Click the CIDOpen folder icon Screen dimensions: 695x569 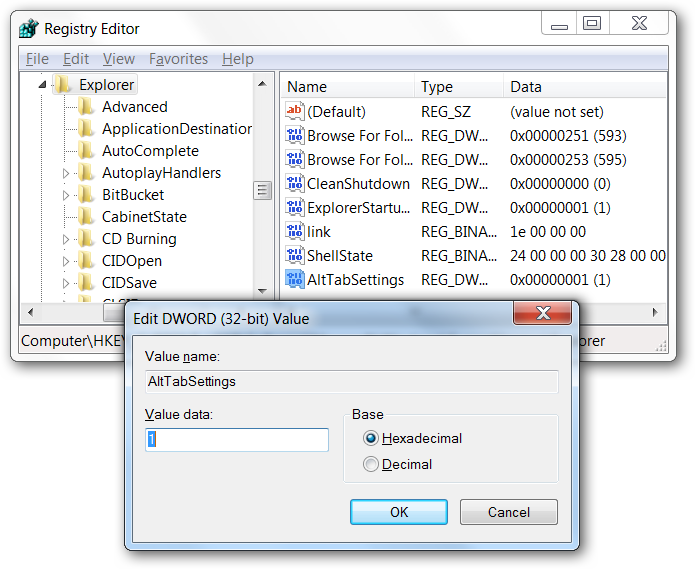pos(86,261)
